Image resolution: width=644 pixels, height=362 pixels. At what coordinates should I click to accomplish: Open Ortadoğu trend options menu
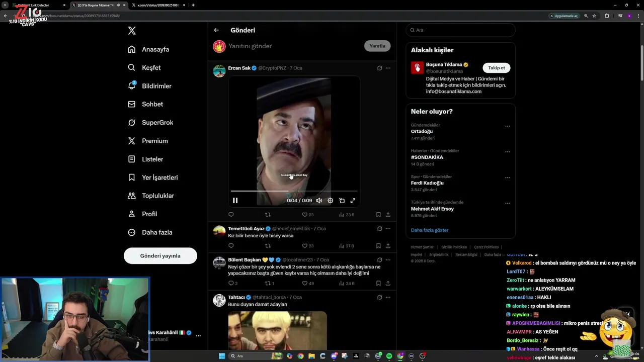(507, 126)
